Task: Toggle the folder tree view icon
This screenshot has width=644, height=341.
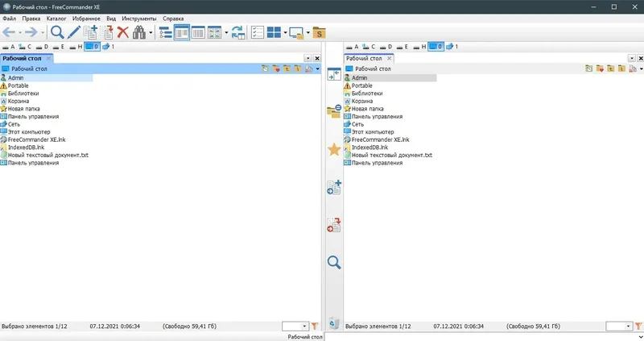Action: coord(166,32)
